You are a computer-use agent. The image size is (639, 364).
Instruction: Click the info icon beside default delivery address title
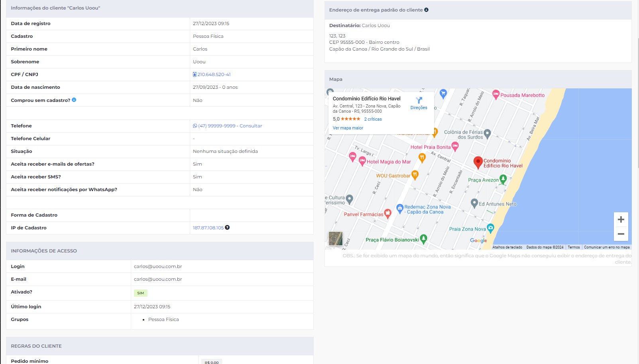(x=426, y=10)
